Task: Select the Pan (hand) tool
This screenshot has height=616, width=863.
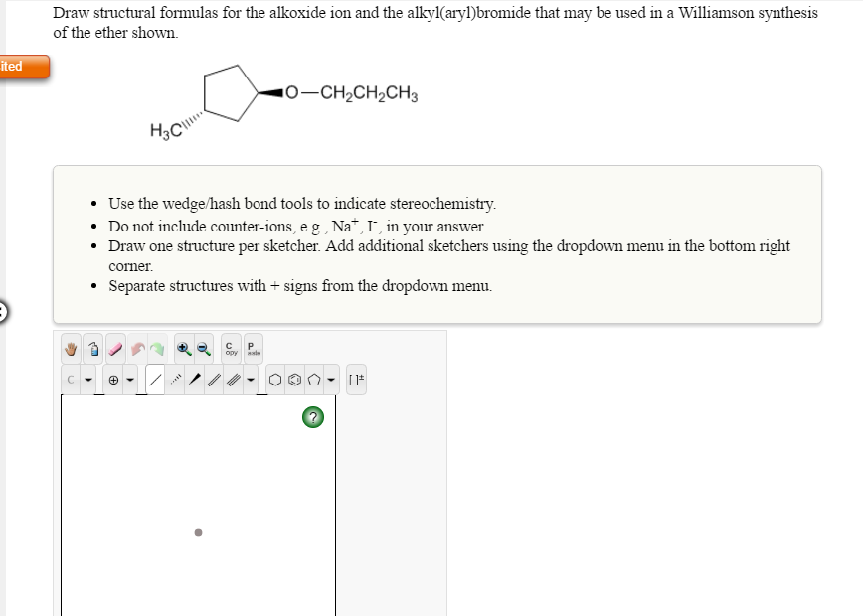Action: pyautogui.click(x=70, y=349)
